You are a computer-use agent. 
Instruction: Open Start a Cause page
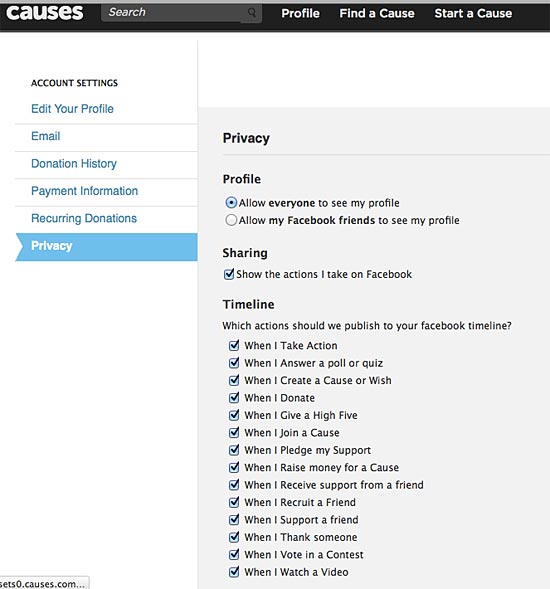(x=473, y=13)
